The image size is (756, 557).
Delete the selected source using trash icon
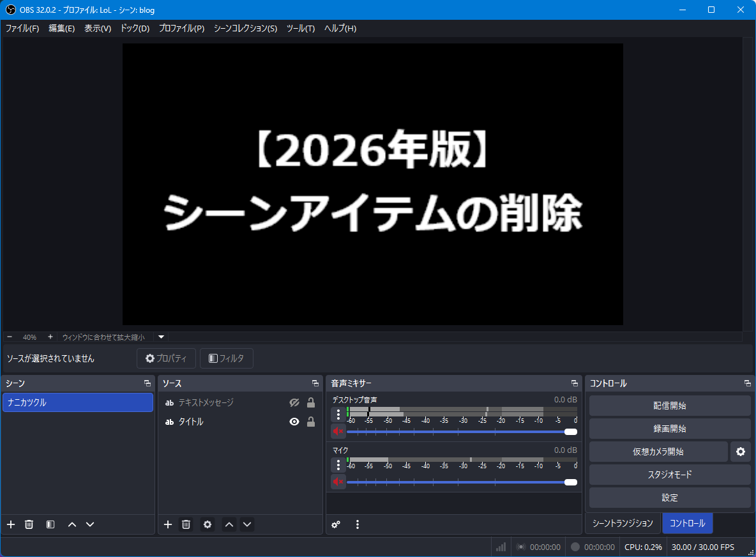(x=186, y=524)
